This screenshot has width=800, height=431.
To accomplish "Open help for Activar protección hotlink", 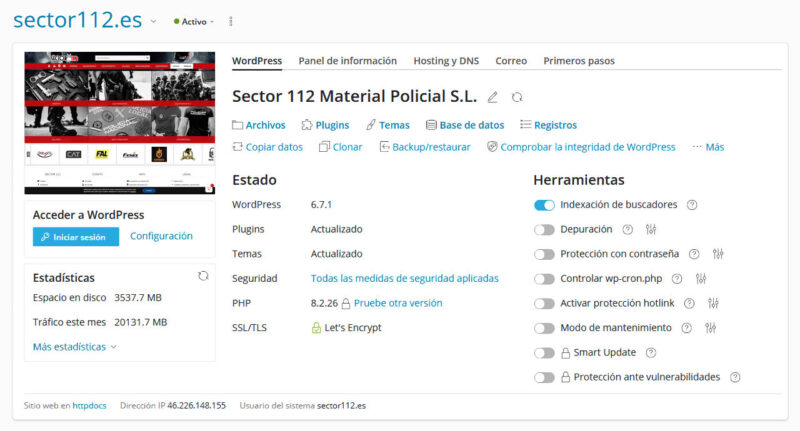I will click(689, 303).
